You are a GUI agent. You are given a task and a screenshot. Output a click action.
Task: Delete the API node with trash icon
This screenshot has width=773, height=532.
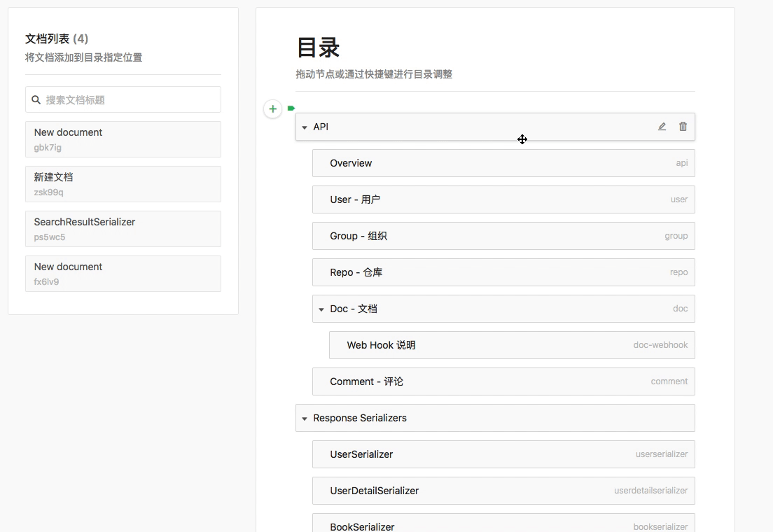point(683,127)
